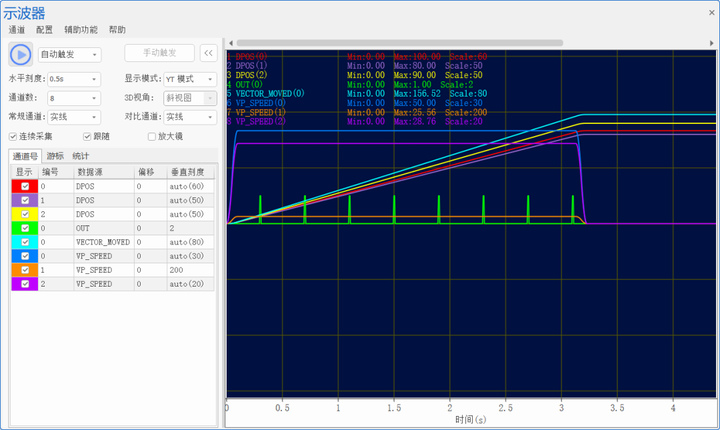Click 时间(s) axis label
This screenshot has height=430, width=720.
(471, 419)
